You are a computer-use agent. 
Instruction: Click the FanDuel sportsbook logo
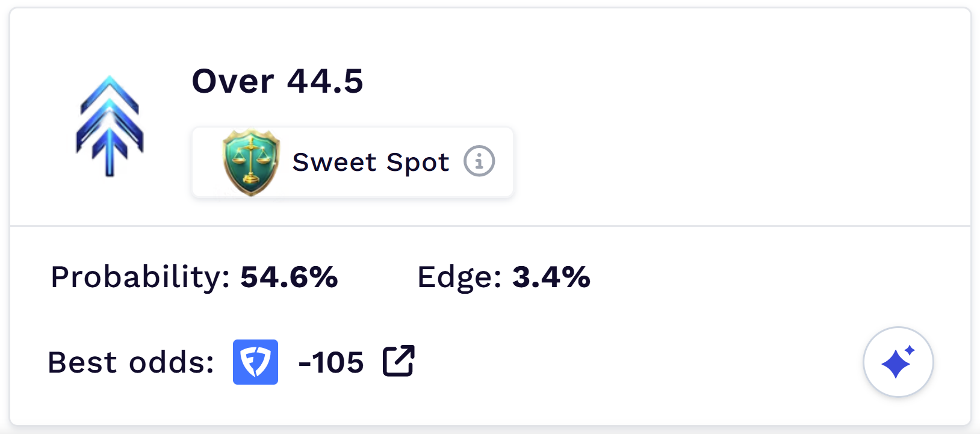click(x=255, y=362)
